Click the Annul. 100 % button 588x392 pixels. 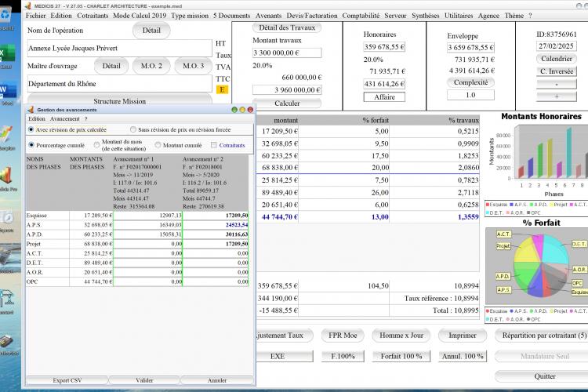[463, 357]
